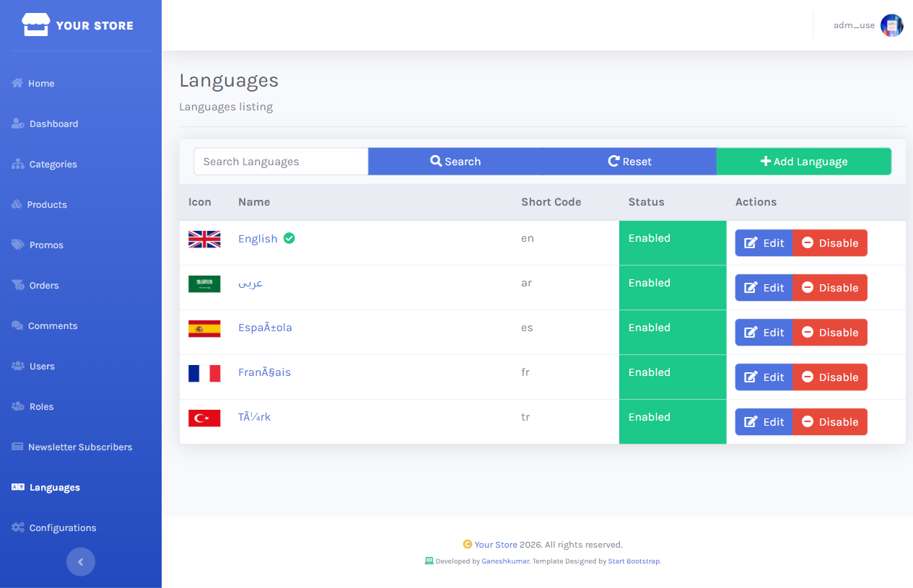
Task: Open the Orders section
Action: point(81,285)
